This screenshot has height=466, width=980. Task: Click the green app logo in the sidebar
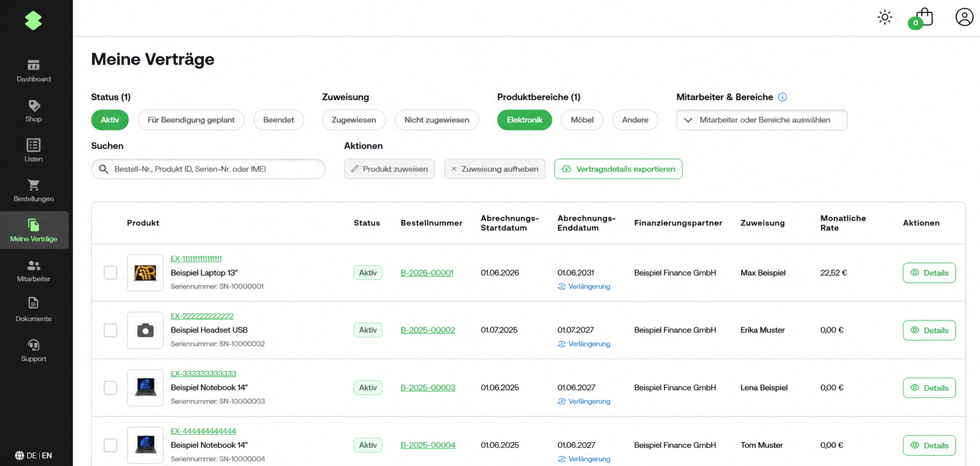coord(33,20)
